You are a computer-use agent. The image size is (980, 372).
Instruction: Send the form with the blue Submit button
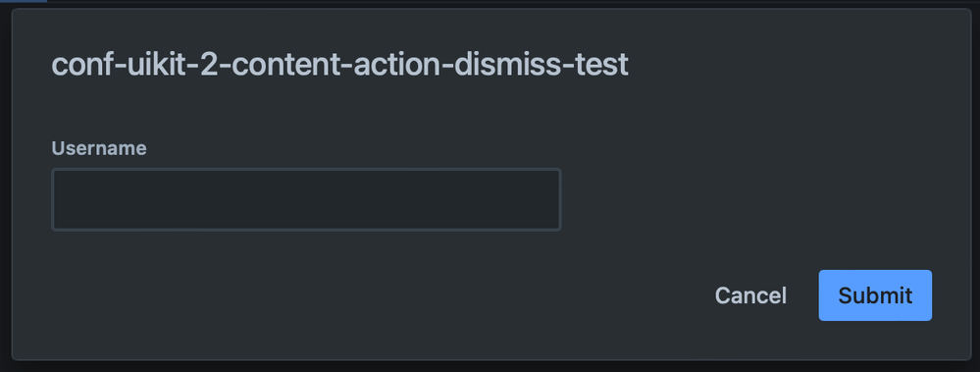(875, 295)
